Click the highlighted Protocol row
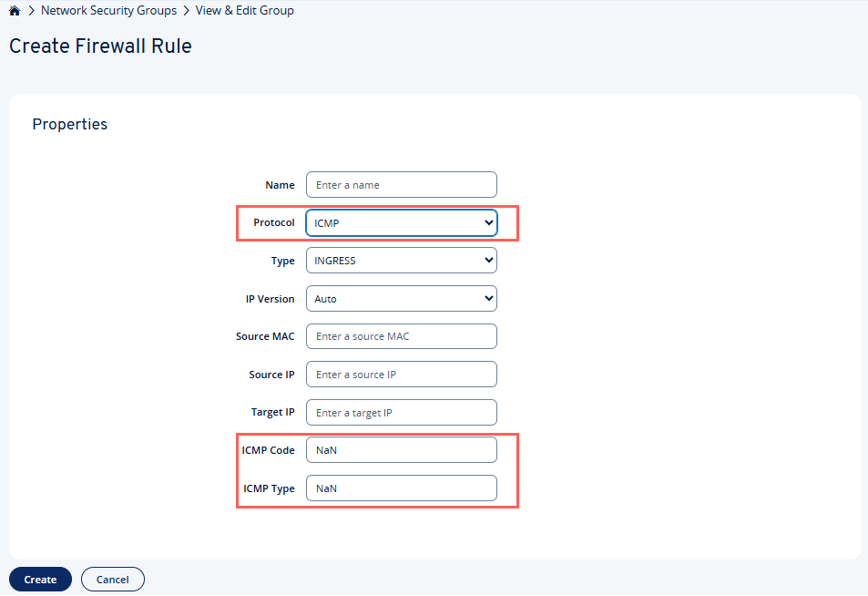 (377, 222)
